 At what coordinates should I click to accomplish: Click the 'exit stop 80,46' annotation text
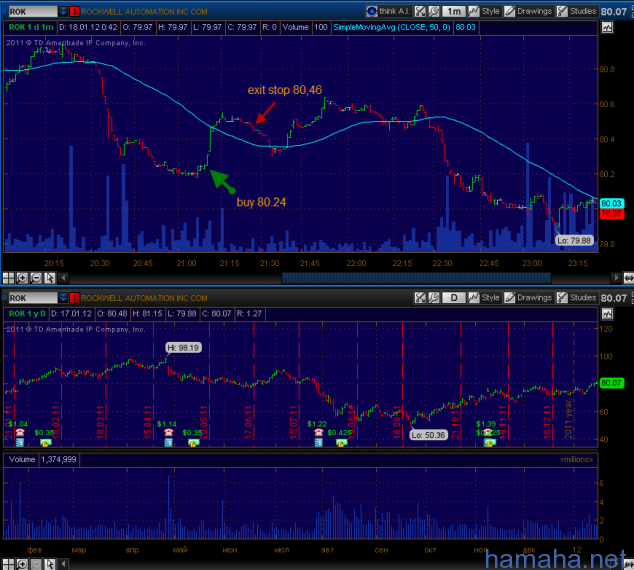coord(285,90)
